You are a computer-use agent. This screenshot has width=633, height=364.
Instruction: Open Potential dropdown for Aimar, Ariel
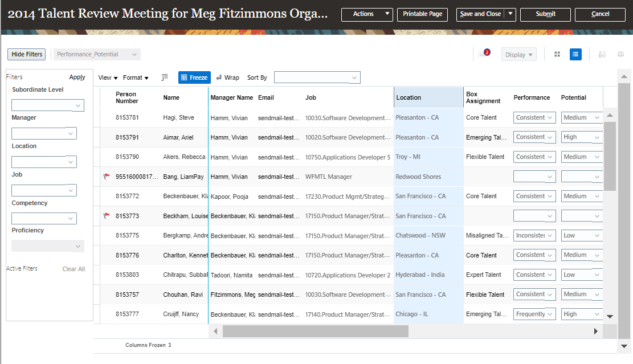582,137
